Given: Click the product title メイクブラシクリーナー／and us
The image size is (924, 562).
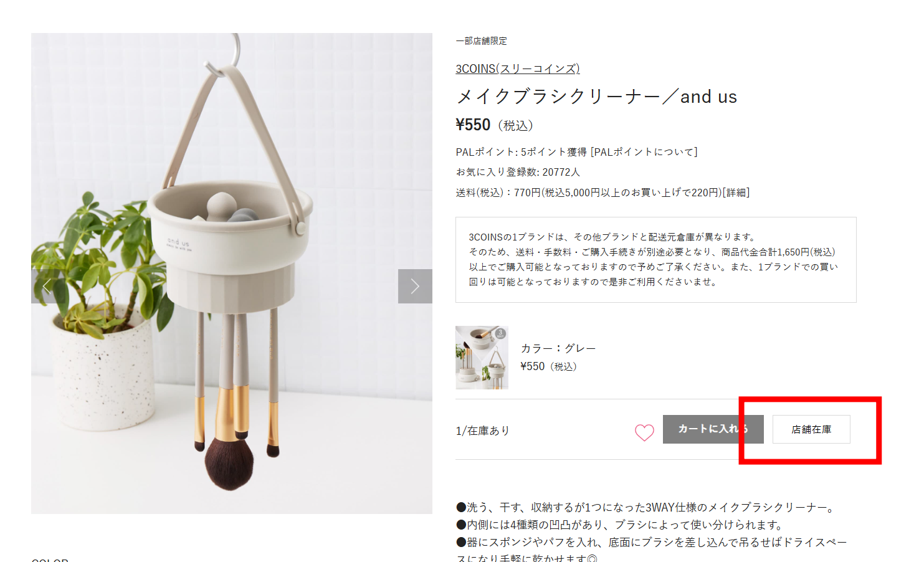Looking at the screenshot, I should pos(596,97).
